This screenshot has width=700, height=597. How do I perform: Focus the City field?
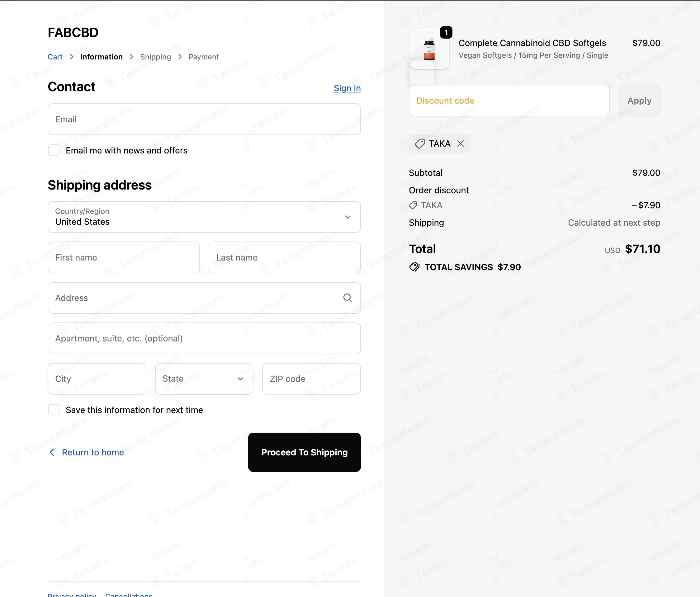tap(97, 379)
